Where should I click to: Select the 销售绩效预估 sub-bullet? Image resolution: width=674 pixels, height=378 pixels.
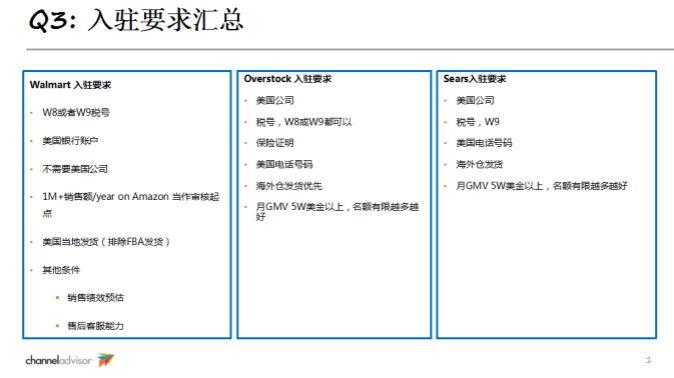pyautogui.click(x=95, y=298)
